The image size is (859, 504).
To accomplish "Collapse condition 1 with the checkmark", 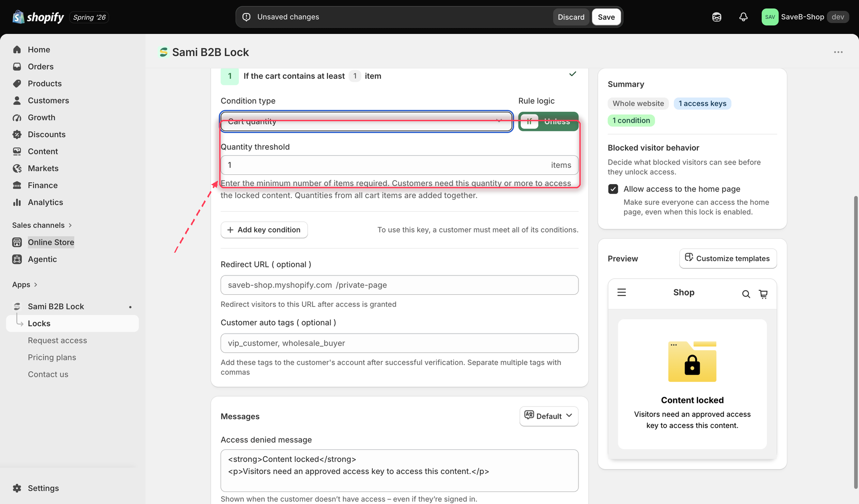I will pyautogui.click(x=572, y=74).
